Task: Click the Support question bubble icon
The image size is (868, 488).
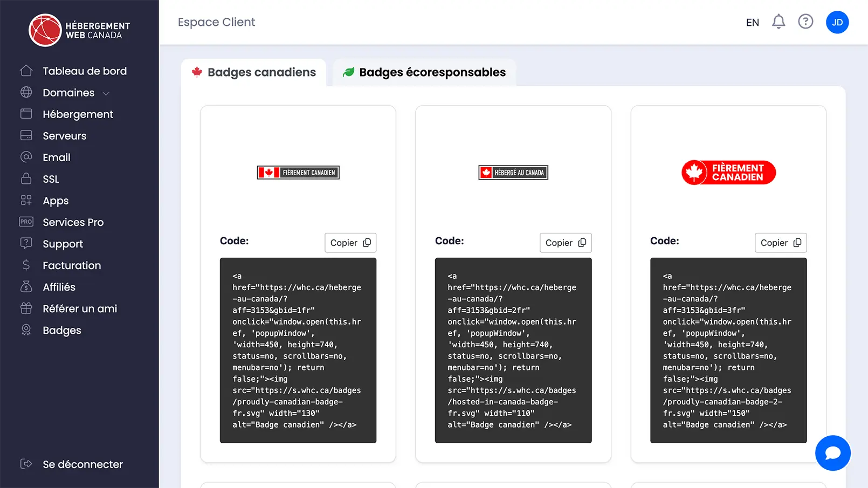Action: (x=26, y=243)
